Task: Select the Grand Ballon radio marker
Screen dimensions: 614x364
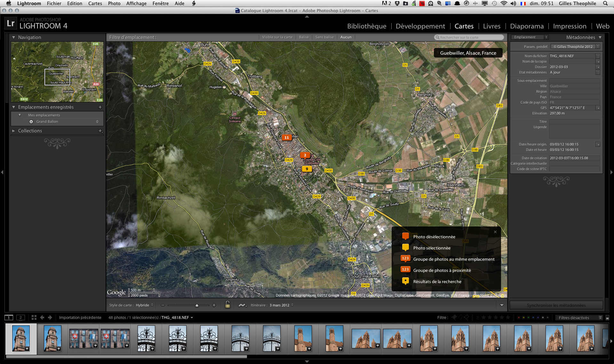Action: pyautogui.click(x=31, y=122)
